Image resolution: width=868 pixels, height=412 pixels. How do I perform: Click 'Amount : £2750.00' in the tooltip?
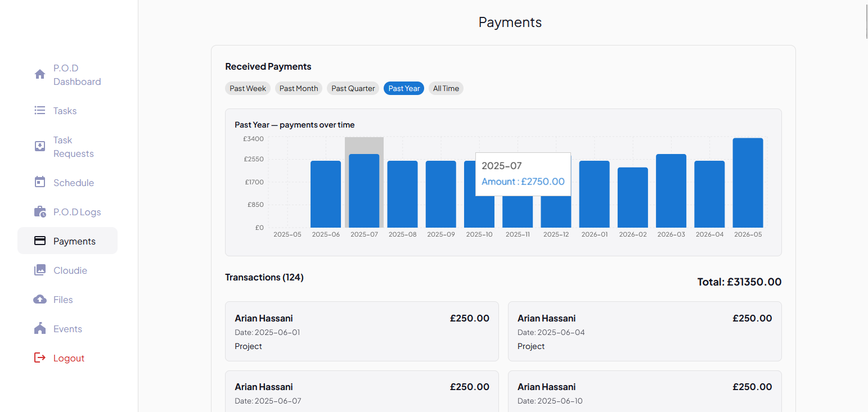coord(523,182)
